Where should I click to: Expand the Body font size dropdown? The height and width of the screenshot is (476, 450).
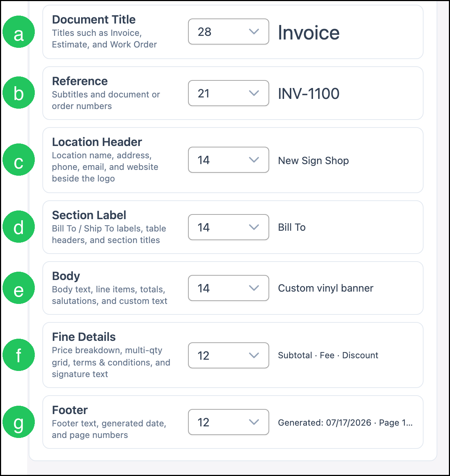pos(229,288)
